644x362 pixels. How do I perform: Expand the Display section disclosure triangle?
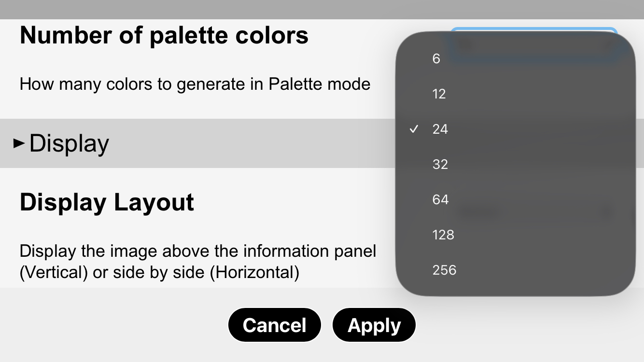pyautogui.click(x=19, y=143)
